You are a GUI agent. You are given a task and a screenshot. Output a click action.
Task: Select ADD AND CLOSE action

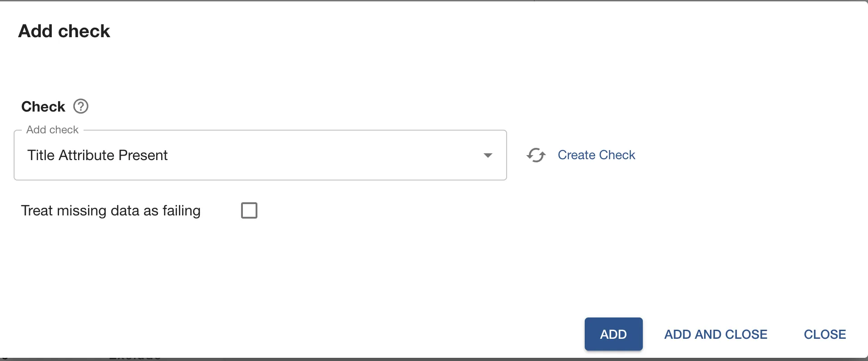point(715,334)
